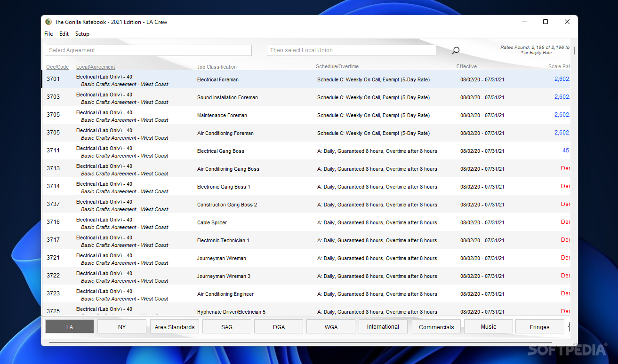Select the Sound Installation Foreman row
The width and height of the screenshot is (618, 364).
point(306,97)
